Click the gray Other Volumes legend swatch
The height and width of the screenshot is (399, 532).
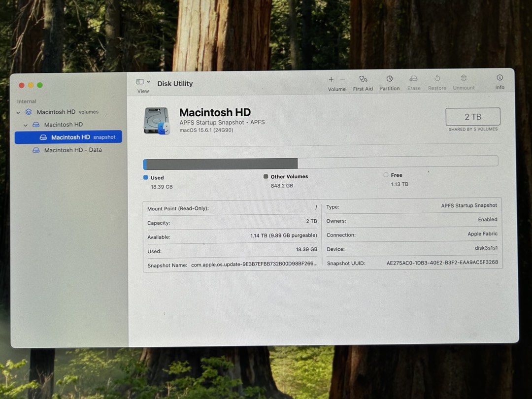click(266, 176)
